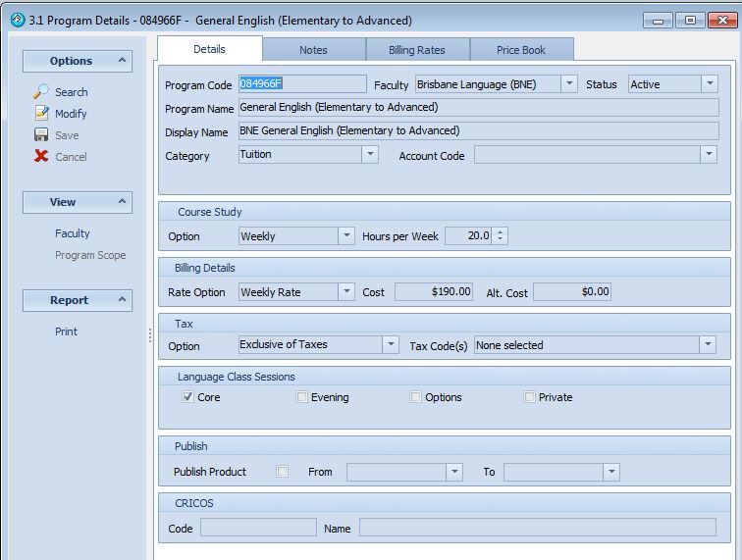Open the Price Book tab
This screenshot has width=742, height=560.
pyautogui.click(x=521, y=50)
